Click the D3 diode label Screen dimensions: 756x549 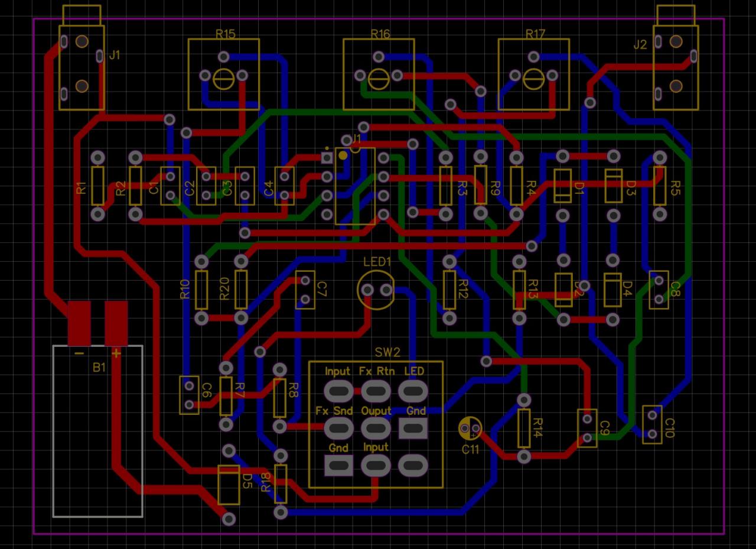[630, 189]
